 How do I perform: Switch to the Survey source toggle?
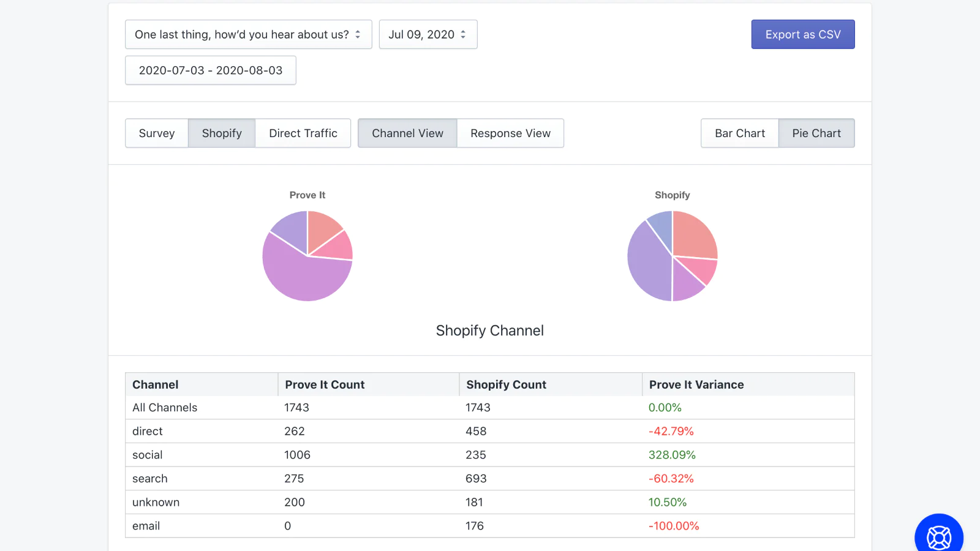coord(157,133)
